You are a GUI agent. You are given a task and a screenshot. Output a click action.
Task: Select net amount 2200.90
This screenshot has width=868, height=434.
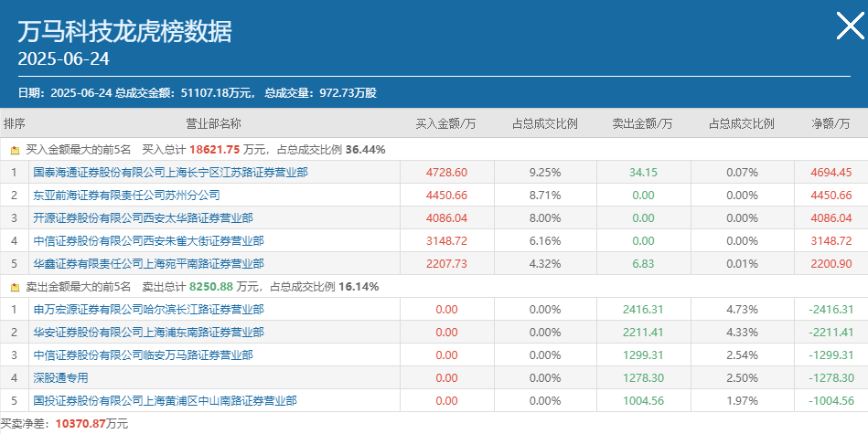(x=831, y=264)
